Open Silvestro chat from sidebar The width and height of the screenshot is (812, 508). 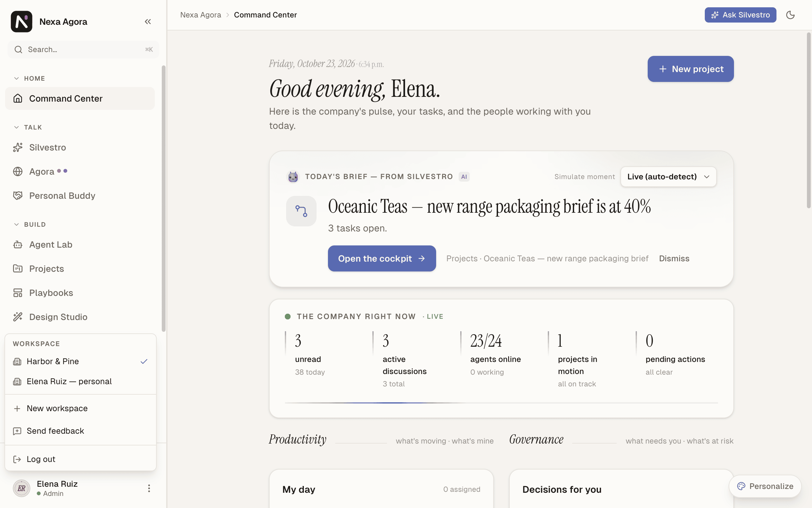pyautogui.click(x=80, y=147)
